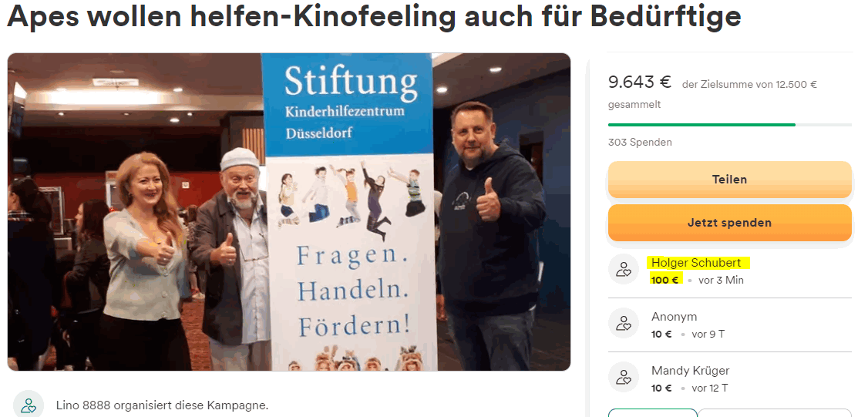Click the vor 3 Min timestamp
This screenshot has width=868, height=417.
pyautogui.click(x=721, y=281)
